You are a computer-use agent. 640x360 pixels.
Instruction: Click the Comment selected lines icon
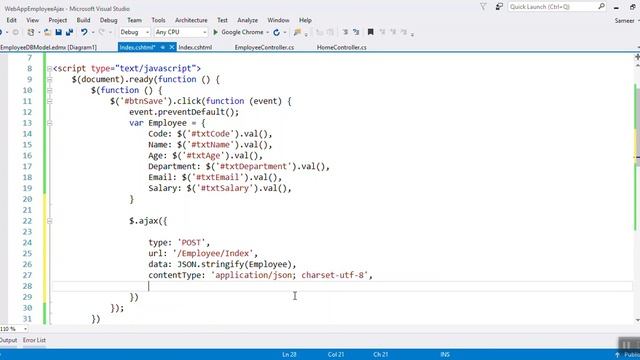tap(345, 32)
